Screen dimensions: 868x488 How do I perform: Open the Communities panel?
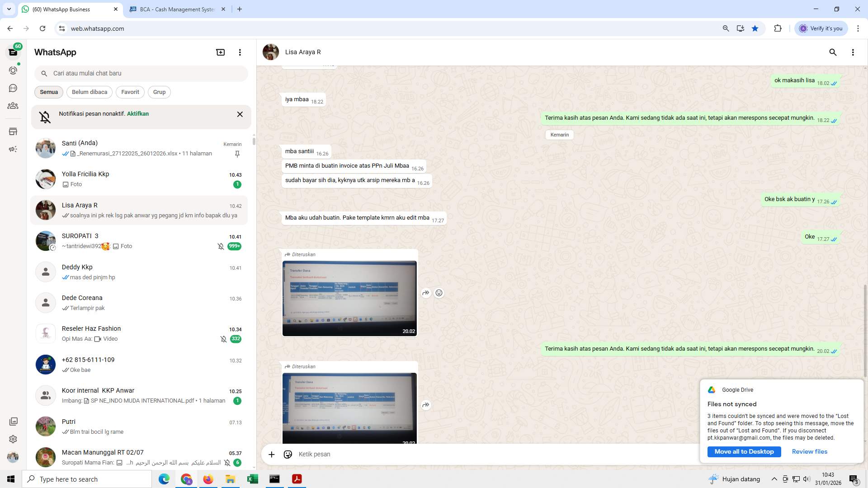pos(13,106)
